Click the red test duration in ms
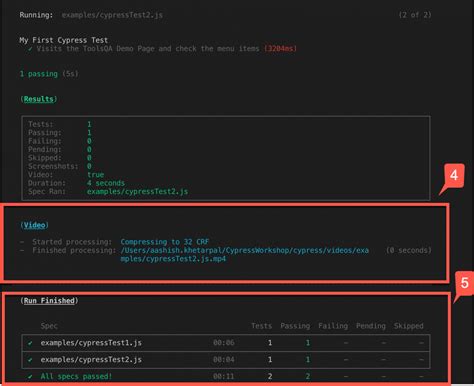This screenshot has width=474, height=386. coord(280,49)
